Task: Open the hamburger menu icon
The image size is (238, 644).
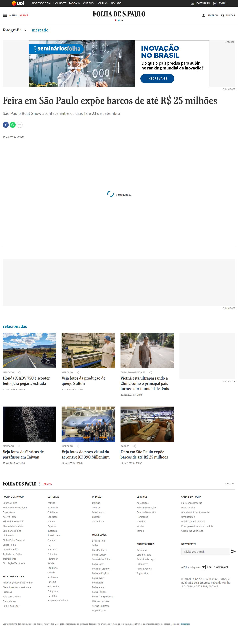Action: point(5,15)
